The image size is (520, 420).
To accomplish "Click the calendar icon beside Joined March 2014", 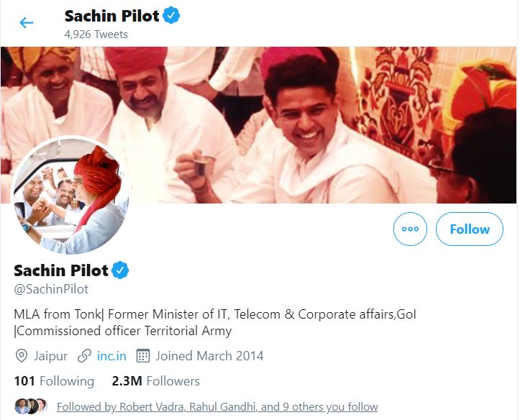I will click(142, 355).
